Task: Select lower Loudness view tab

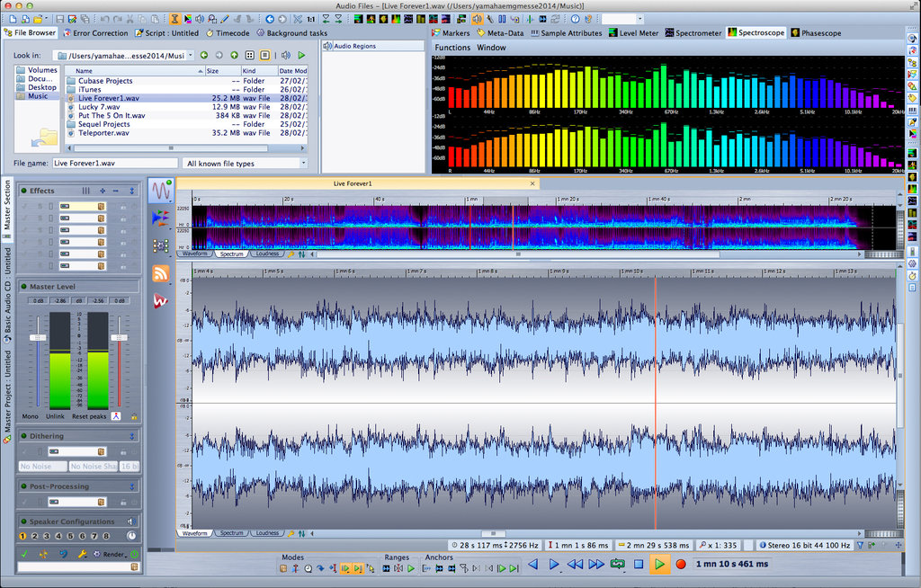Action: point(267,533)
